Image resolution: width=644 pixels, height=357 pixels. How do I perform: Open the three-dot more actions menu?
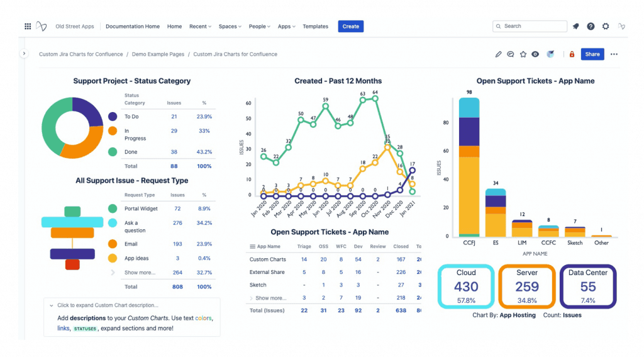[614, 54]
